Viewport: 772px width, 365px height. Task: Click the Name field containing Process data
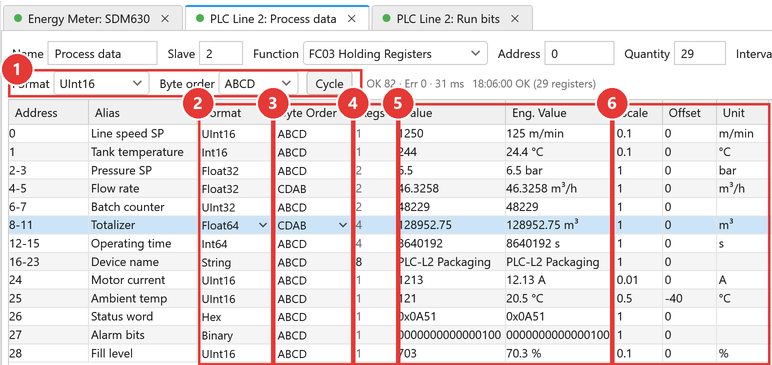pyautogui.click(x=102, y=54)
